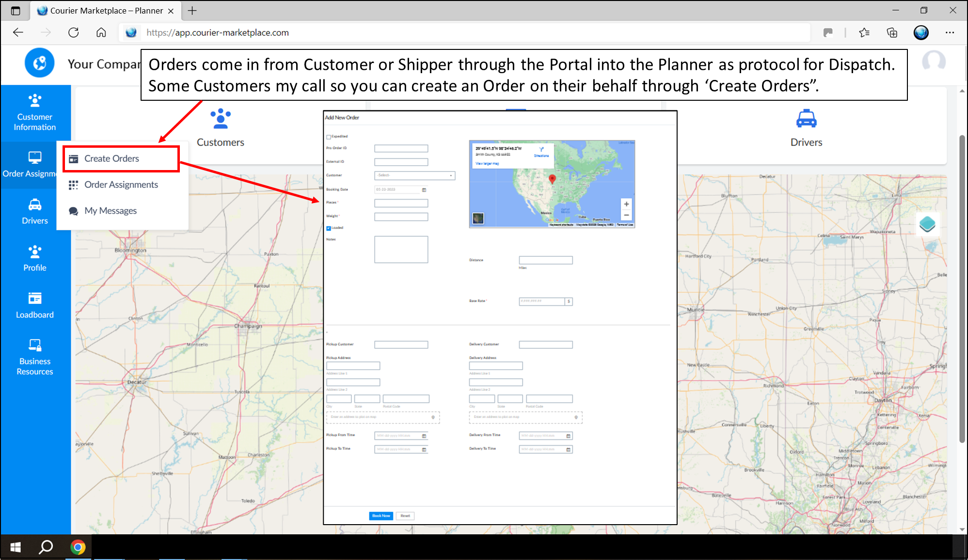Open a new browser tab

tap(192, 11)
